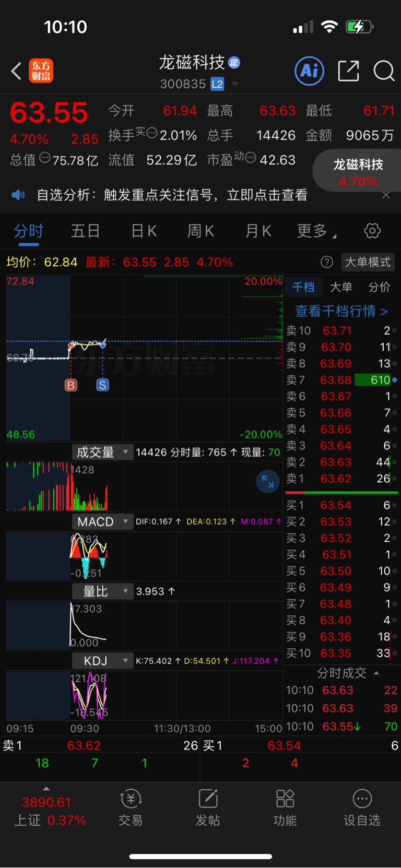401x868 pixels.
Task: Tap the bottom 卖1 63.62 quote bar
Action: click(100, 746)
